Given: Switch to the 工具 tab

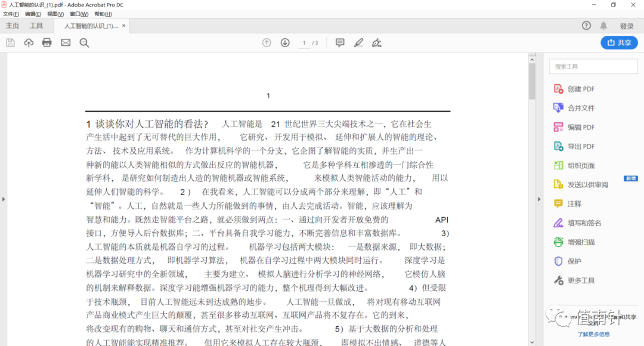Looking at the screenshot, I should 36,26.
